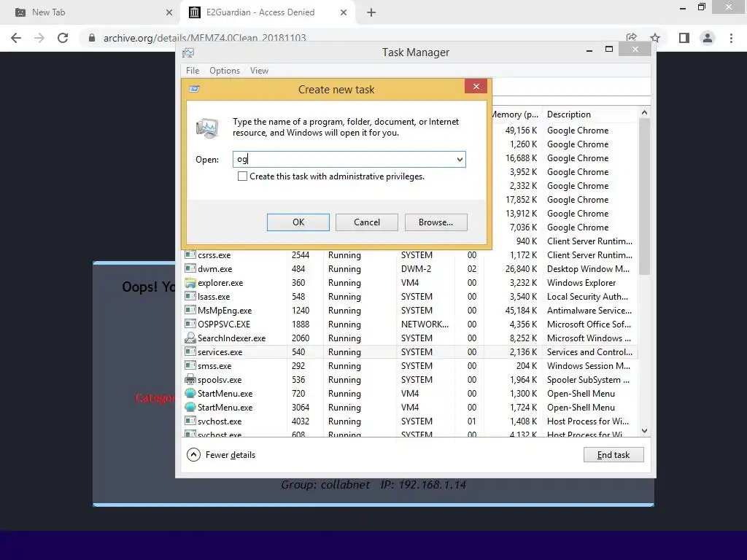747x560 pixels.
Task: Click the 49,156 K memory value
Action: 521,130
